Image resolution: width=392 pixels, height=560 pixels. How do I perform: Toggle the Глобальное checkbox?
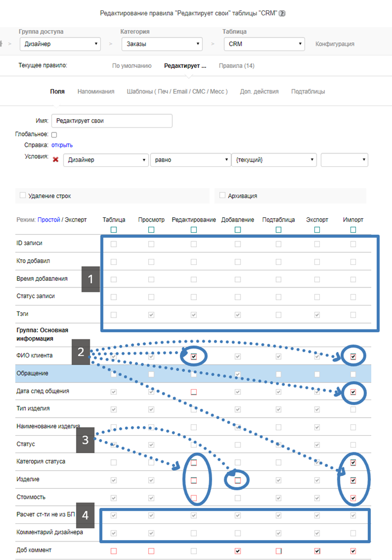click(54, 135)
